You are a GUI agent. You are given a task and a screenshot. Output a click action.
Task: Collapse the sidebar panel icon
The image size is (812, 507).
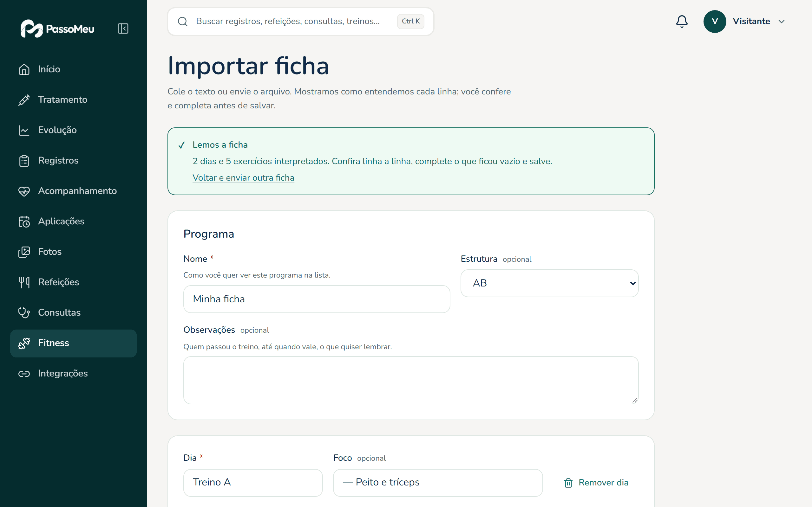coord(123,29)
